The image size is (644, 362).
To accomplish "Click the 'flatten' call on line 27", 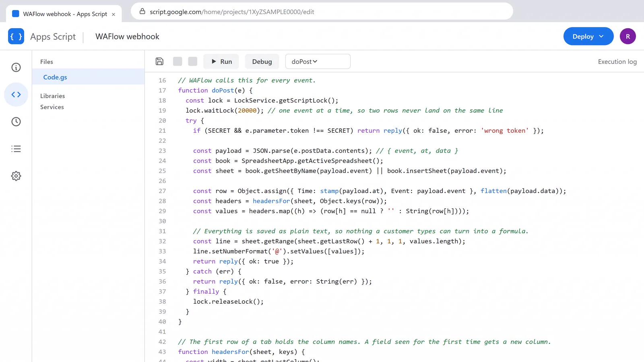I will pos(493,191).
